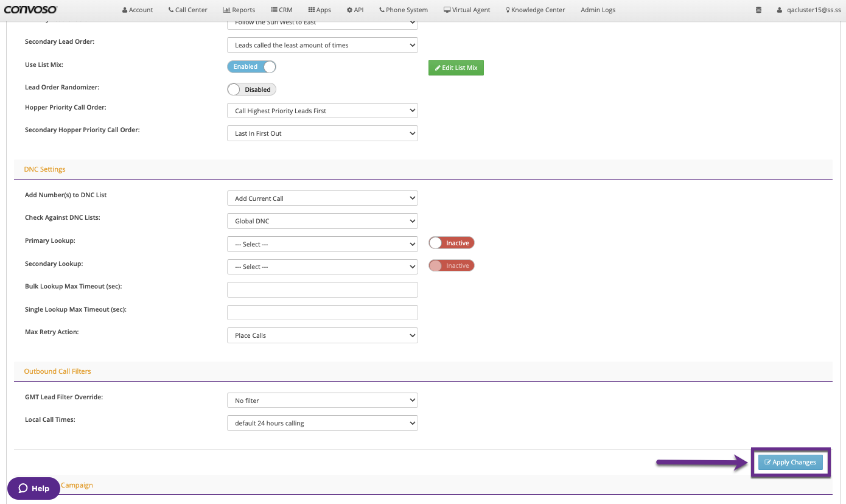846x504 pixels.
Task: Toggle the Use List Mix switch
Action: [251, 66]
